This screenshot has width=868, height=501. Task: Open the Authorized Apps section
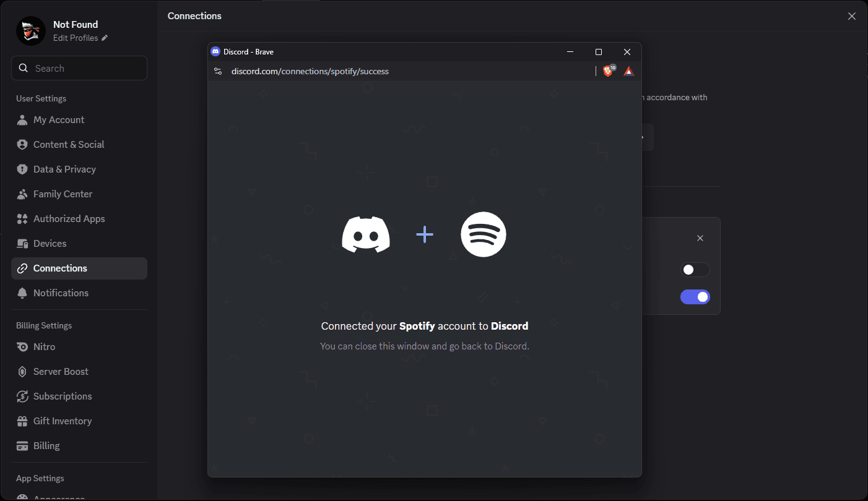click(68, 218)
